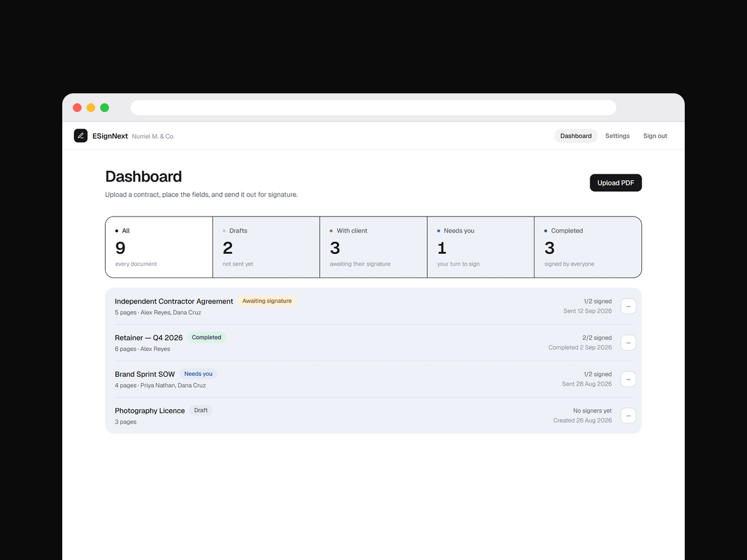Click the yellow minimize window dot

[x=91, y=108]
